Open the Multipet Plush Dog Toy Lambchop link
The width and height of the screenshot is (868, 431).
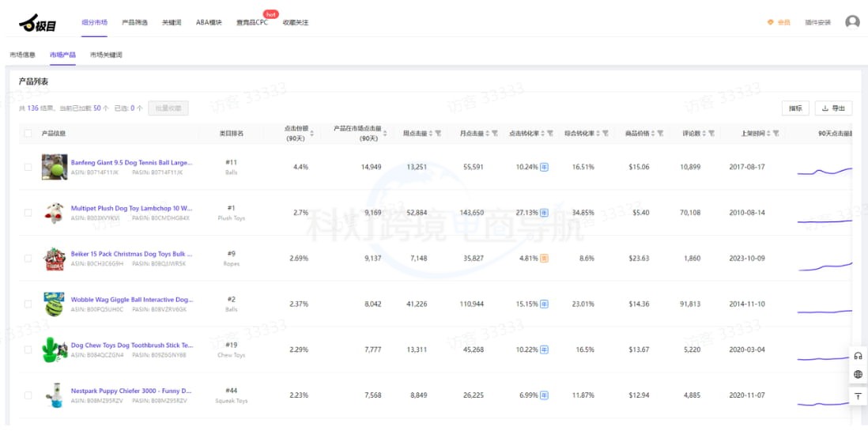coord(131,208)
